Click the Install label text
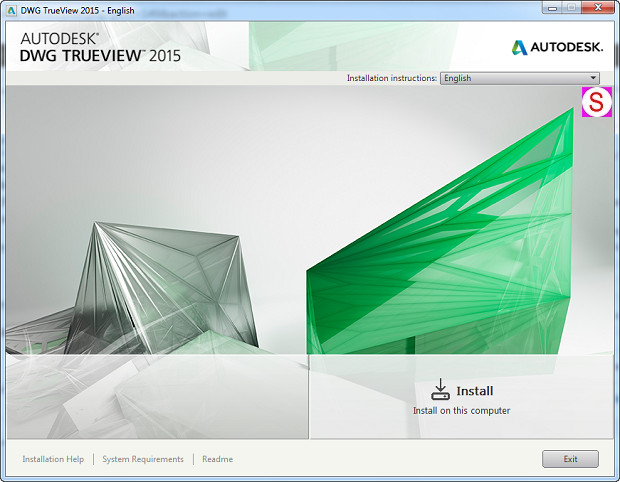Viewport: 620px width, 482px height. 474,391
